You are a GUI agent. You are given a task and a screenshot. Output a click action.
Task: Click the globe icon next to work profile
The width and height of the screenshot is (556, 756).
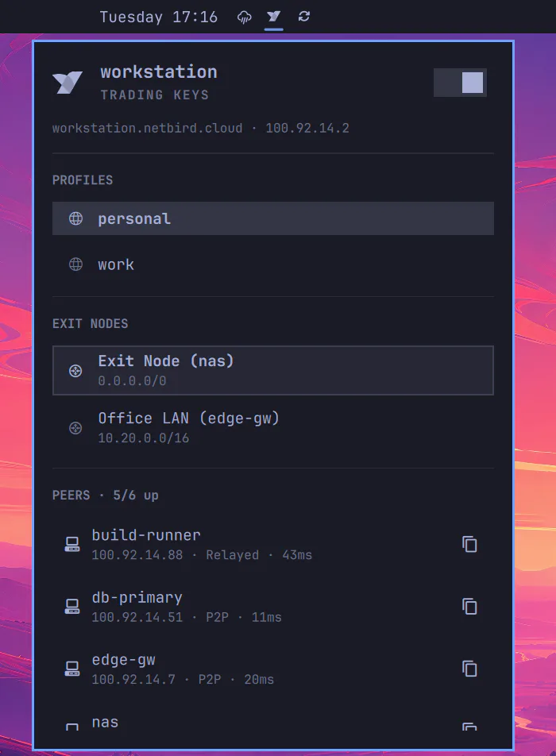[75, 264]
